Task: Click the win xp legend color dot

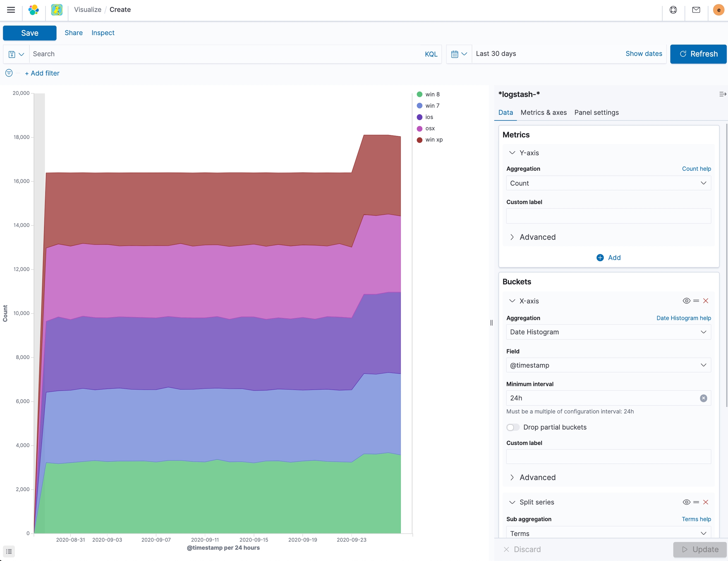Action: [420, 140]
